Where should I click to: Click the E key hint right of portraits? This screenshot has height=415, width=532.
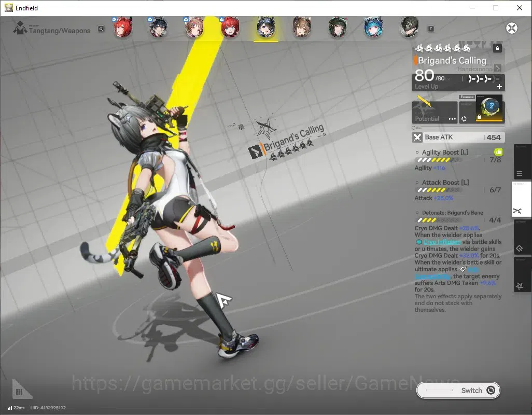click(431, 29)
